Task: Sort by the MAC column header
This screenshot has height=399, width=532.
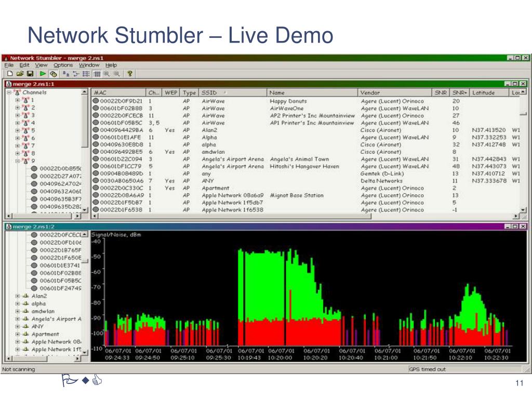Action: point(118,92)
